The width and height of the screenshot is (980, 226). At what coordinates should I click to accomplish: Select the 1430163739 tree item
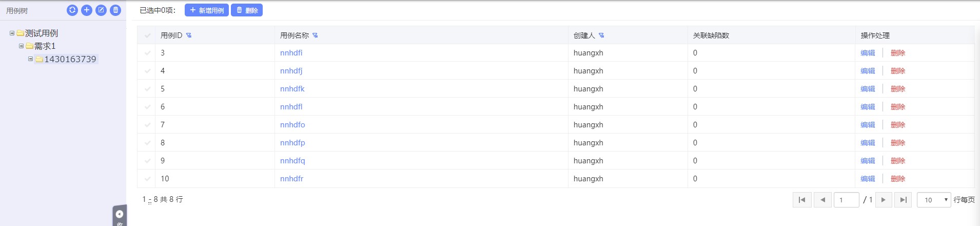(70, 59)
